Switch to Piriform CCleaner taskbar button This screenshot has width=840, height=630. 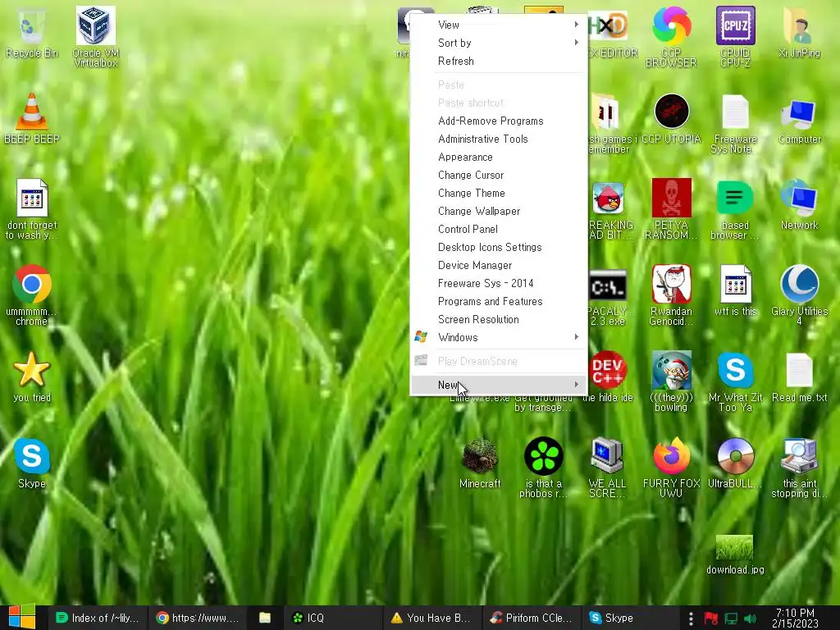pyautogui.click(x=531, y=618)
